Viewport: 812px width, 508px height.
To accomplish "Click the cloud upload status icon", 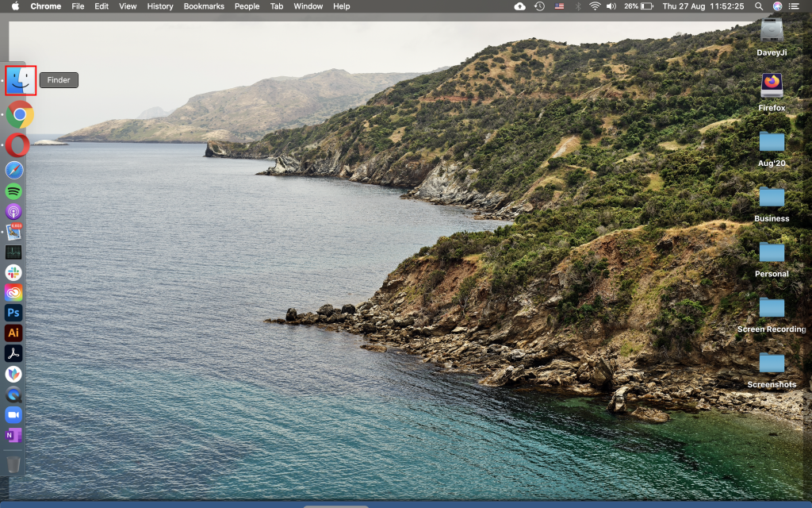I will pyautogui.click(x=519, y=6).
